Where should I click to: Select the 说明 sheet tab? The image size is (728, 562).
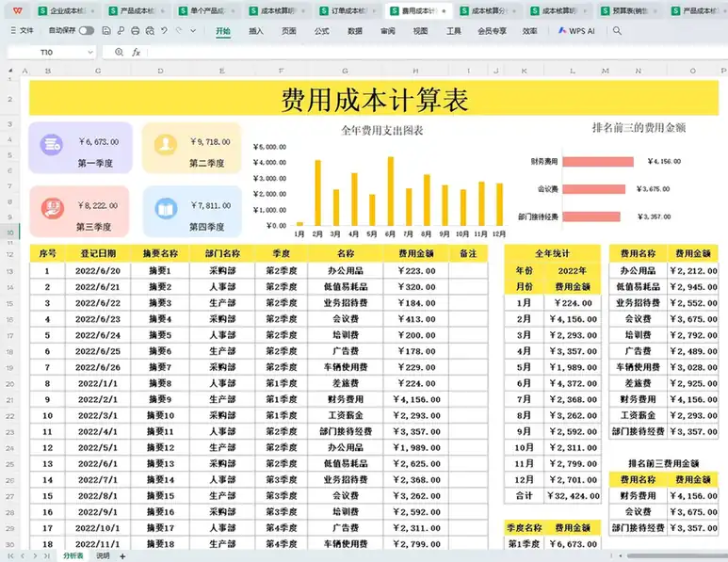tap(103, 555)
